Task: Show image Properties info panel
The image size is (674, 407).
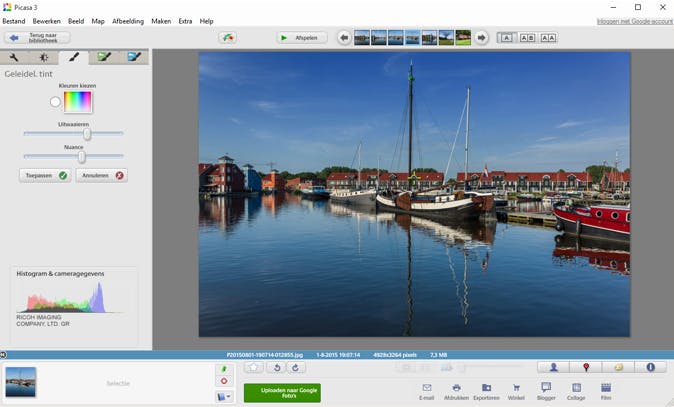Action: pyautogui.click(x=650, y=368)
